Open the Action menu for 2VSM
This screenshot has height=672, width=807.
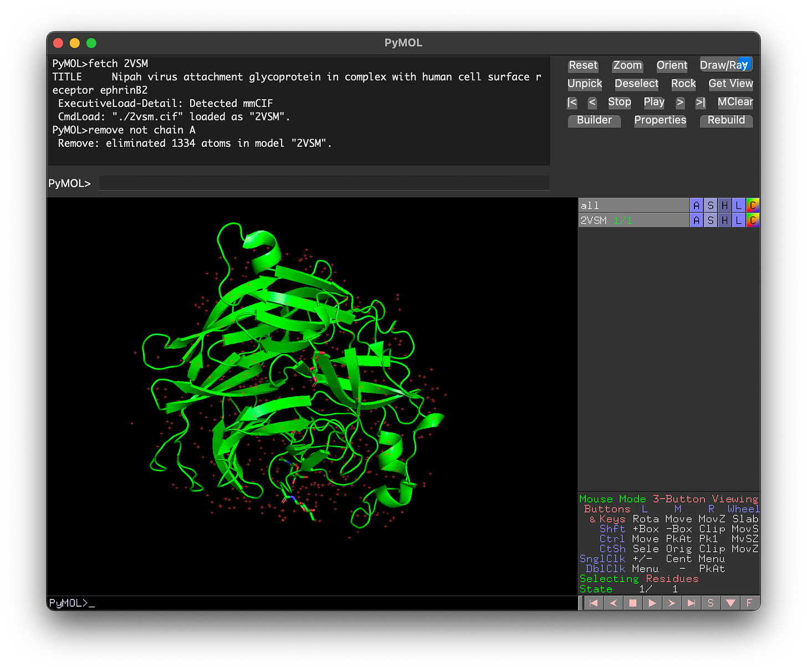click(x=696, y=220)
